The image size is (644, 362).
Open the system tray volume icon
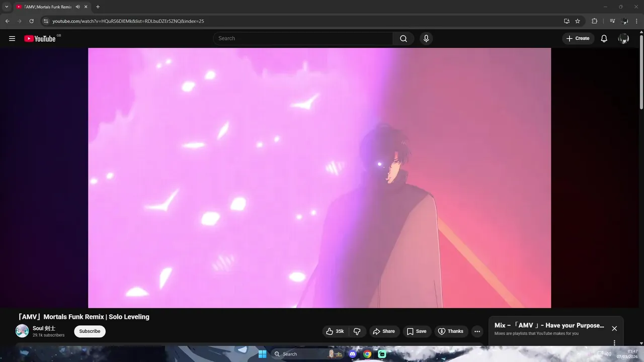click(x=608, y=354)
